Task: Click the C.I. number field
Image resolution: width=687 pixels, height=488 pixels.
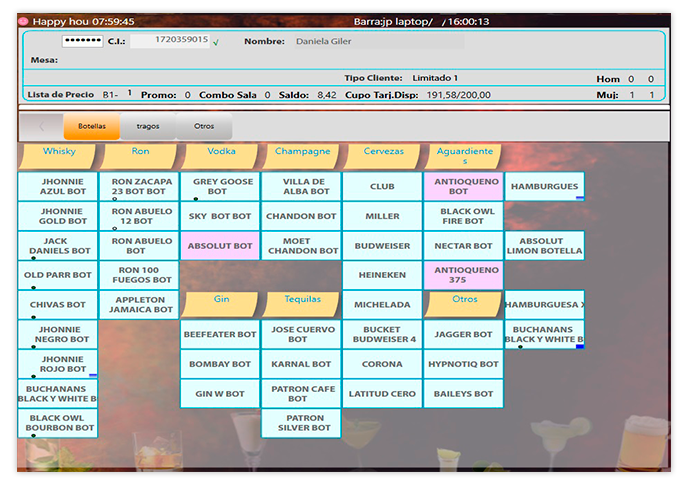Action: [169, 41]
